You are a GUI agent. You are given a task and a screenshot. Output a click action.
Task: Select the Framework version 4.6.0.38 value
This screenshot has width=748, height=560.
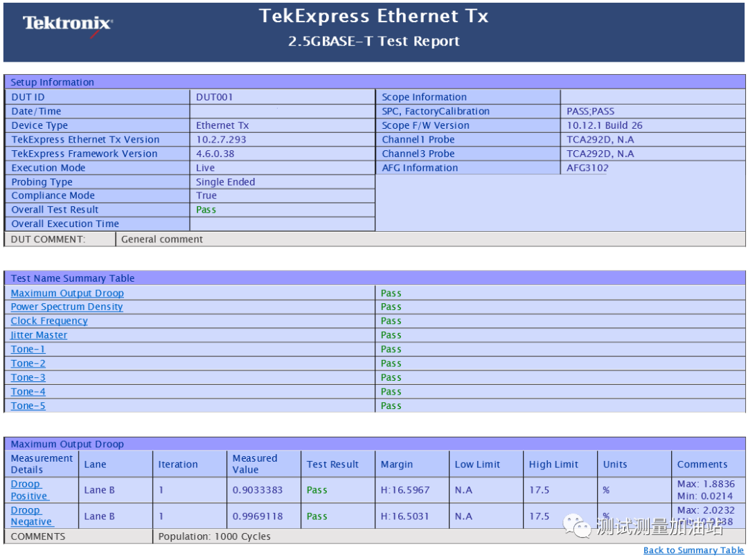[x=215, y=154]
